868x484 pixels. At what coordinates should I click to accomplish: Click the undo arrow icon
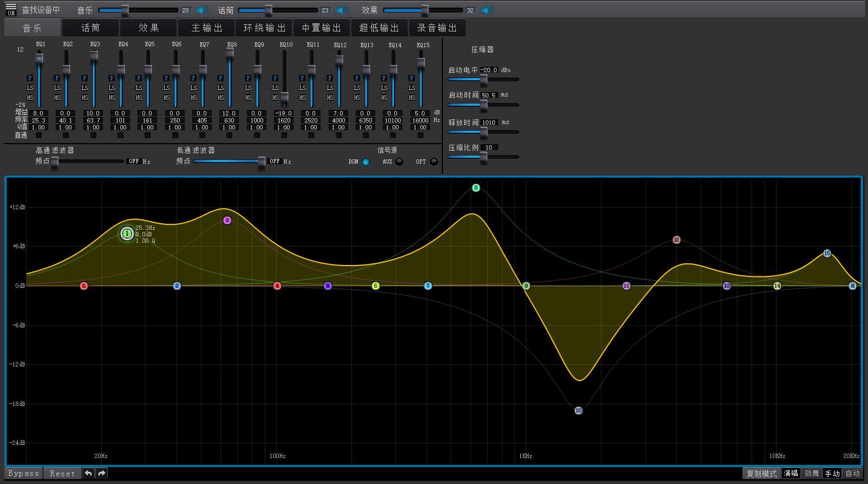coord(88,473)
